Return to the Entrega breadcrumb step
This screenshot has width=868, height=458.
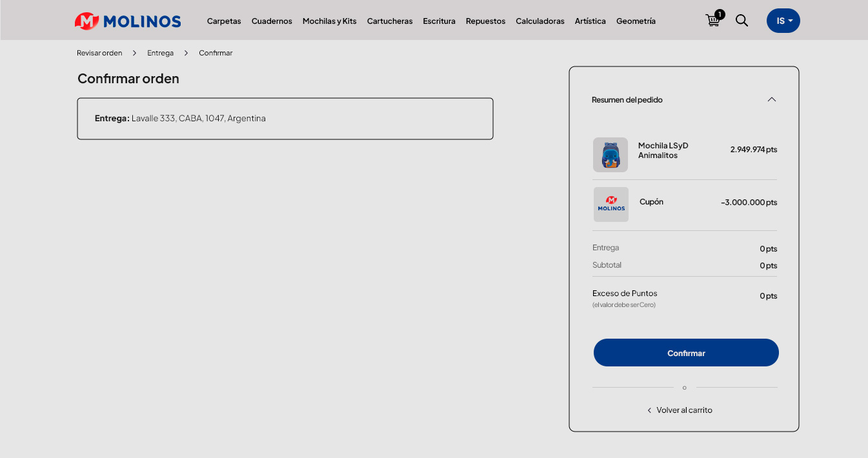click(160, 53)
